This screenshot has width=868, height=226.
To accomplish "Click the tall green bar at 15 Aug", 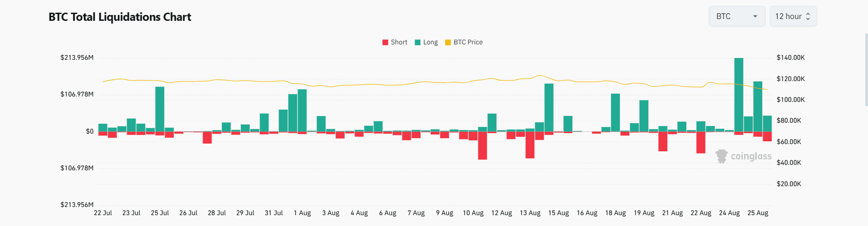I will tap(549, 107).
